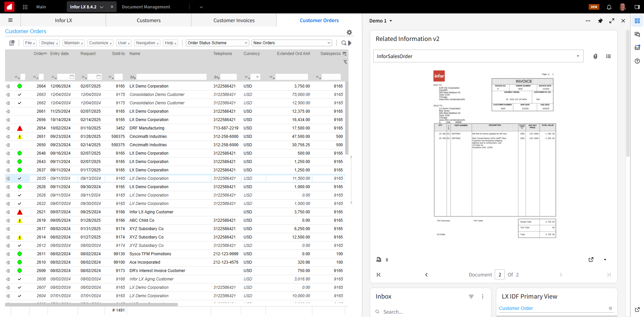Open row action icon for order 2654
Screen dimensions: 644x317
click(x=8, y=128)
